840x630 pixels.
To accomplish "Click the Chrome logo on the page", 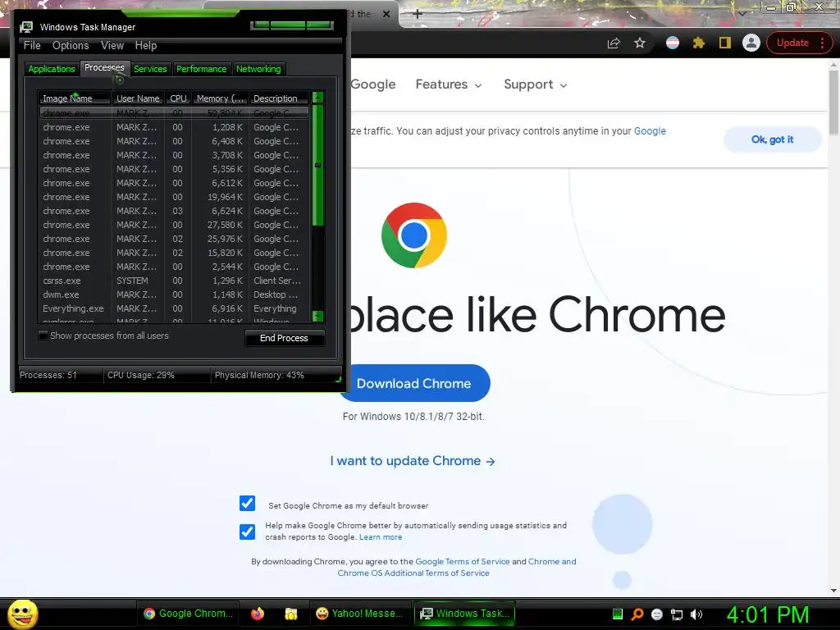I will 414,235.
